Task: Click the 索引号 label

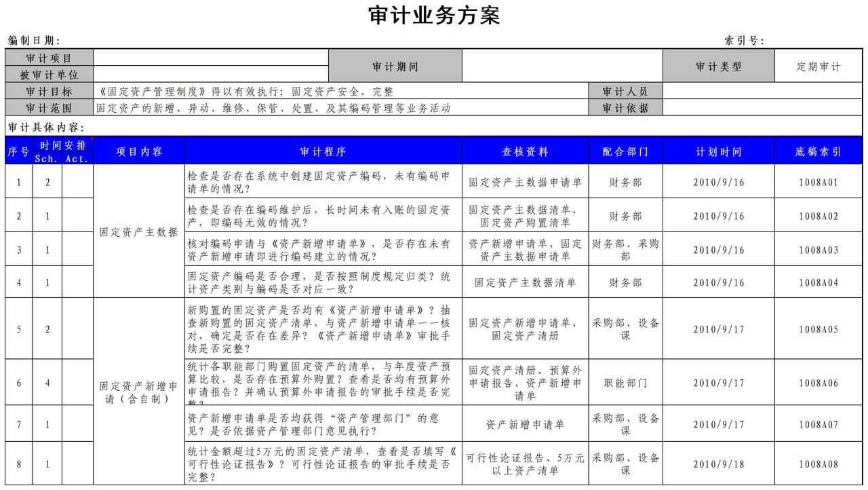Action: pyautogui.click(x=744, y=41)
